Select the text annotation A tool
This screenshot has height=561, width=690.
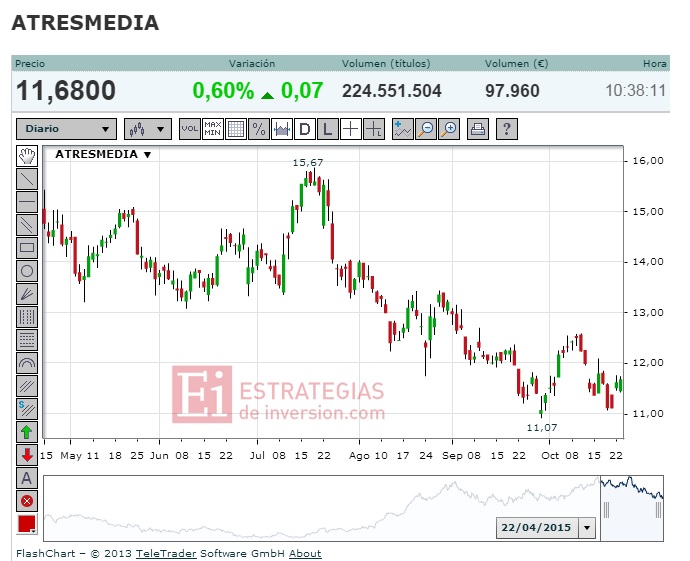tap(27, 478)
